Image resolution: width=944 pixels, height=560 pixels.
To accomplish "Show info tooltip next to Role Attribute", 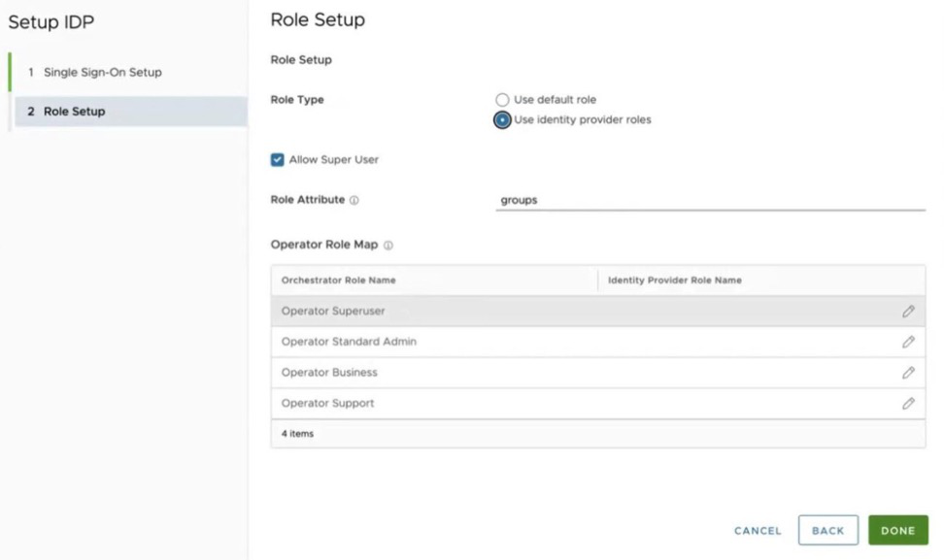I will (x=354, y=201).
